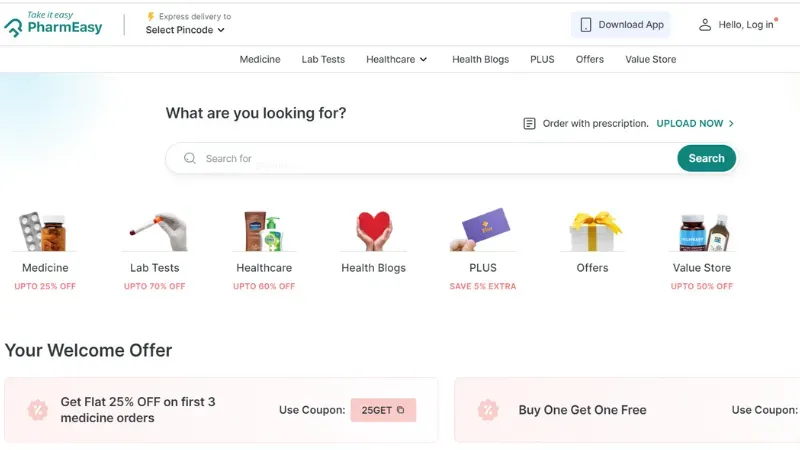Open the Value Store bottles icon
Screen dimensions: 800x450
click(704, 232)
